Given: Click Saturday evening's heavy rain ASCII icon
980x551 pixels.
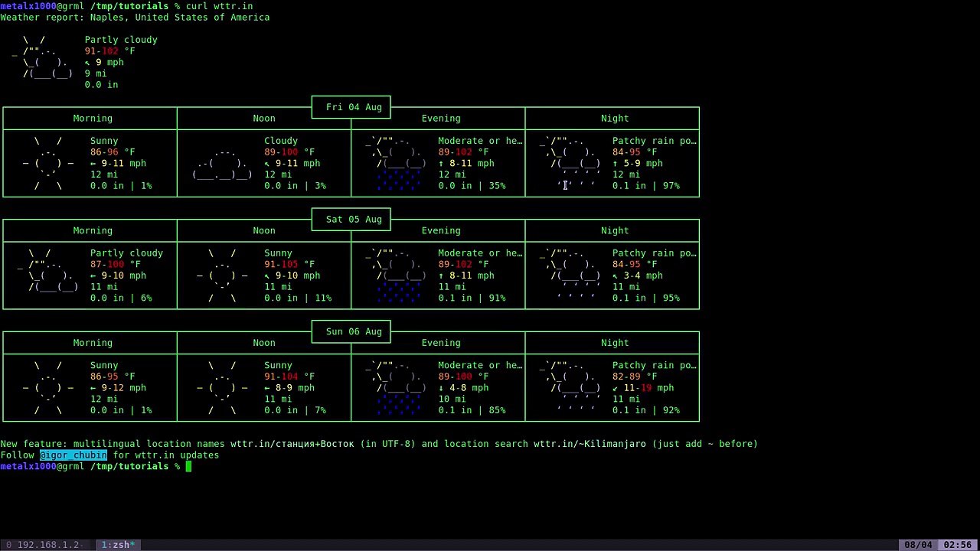Looking at the screenshot, I should pyautogui.click(x=396, y=275).
